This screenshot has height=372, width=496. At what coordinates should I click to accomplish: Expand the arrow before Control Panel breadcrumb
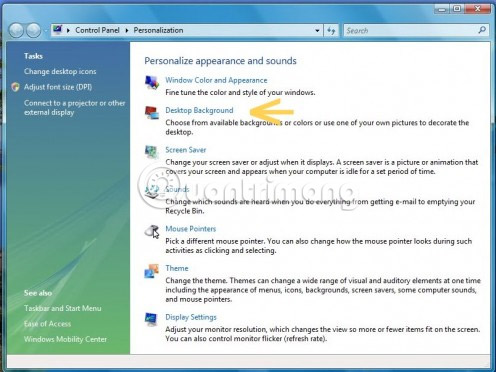click(x=68, y=31)
